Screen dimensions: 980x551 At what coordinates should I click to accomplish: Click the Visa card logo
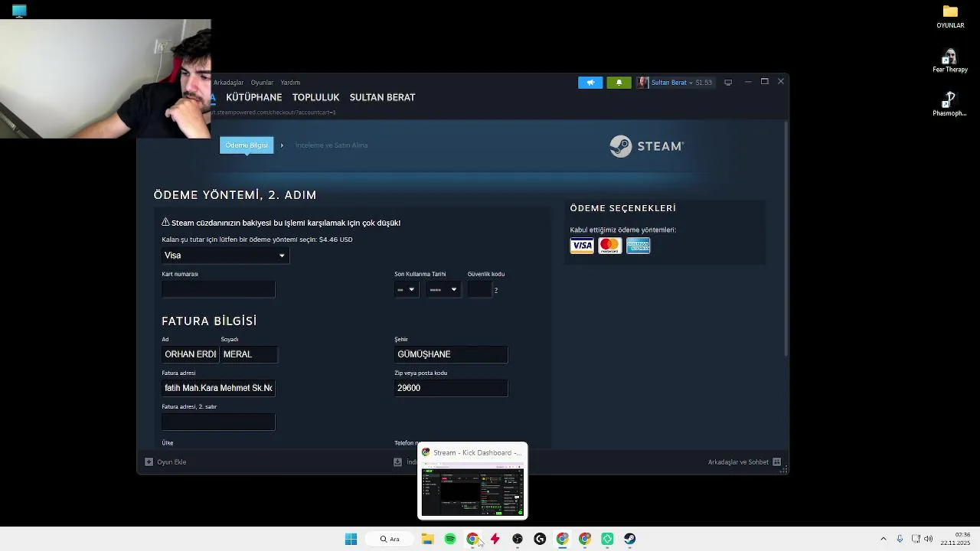[x=582, y=246]
